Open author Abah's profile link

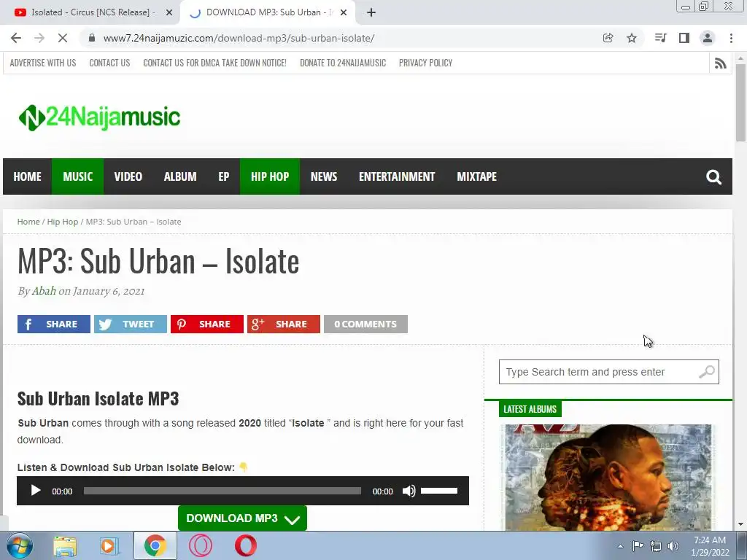44,291
